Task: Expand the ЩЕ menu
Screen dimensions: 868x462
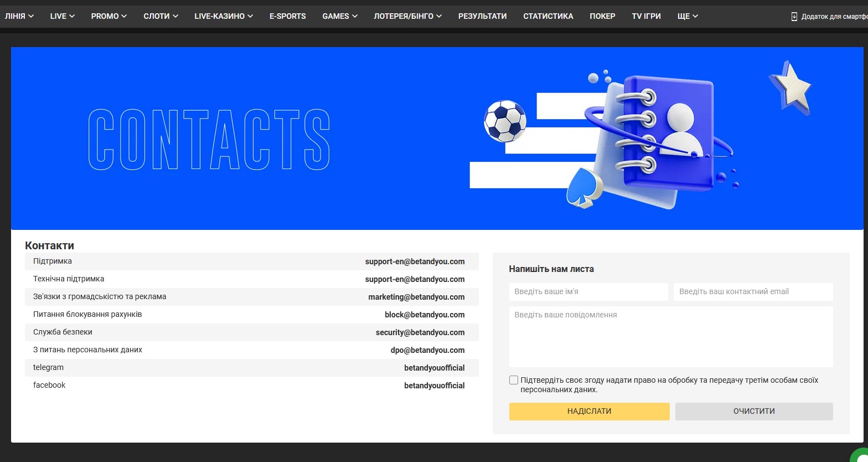Action: (688, 16)
